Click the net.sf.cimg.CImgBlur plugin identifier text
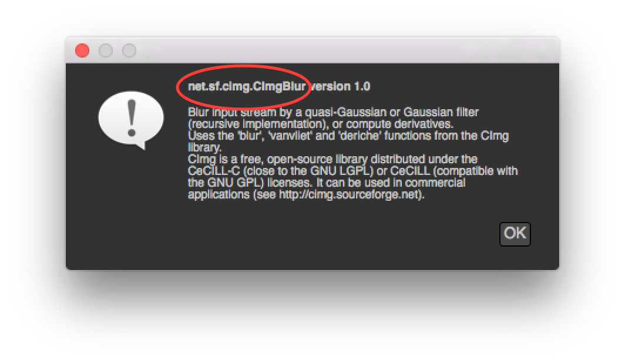Screen dimensions: 625x364 [x=247, y=86]
